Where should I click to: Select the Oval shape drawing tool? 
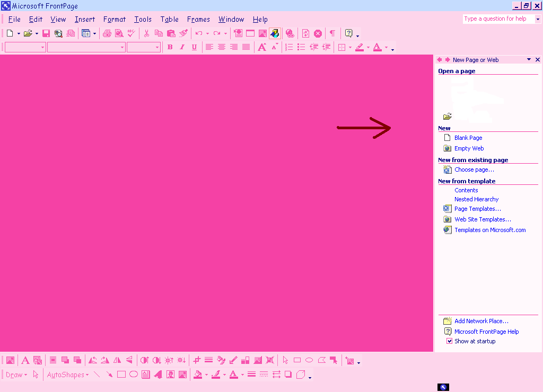coord(134,375)
